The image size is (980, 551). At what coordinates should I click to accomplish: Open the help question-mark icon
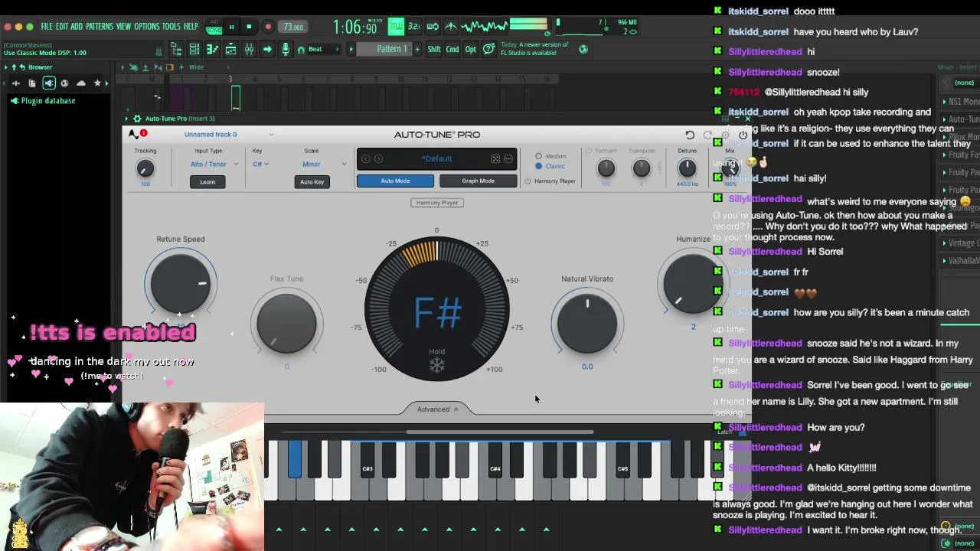[488, 49]
